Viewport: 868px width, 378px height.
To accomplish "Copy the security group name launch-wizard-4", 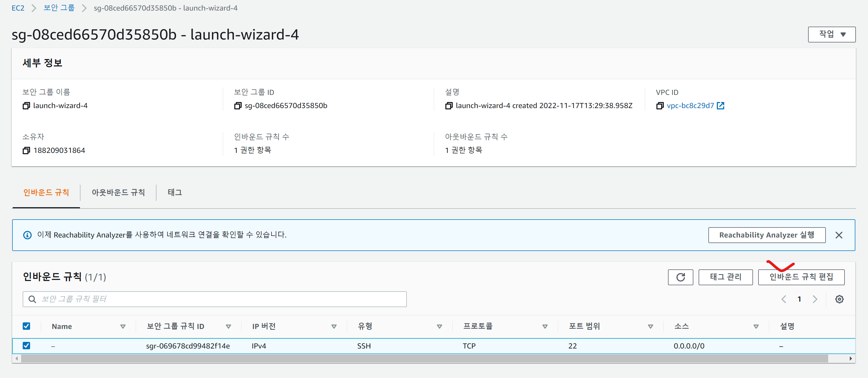I will (26, 106).
